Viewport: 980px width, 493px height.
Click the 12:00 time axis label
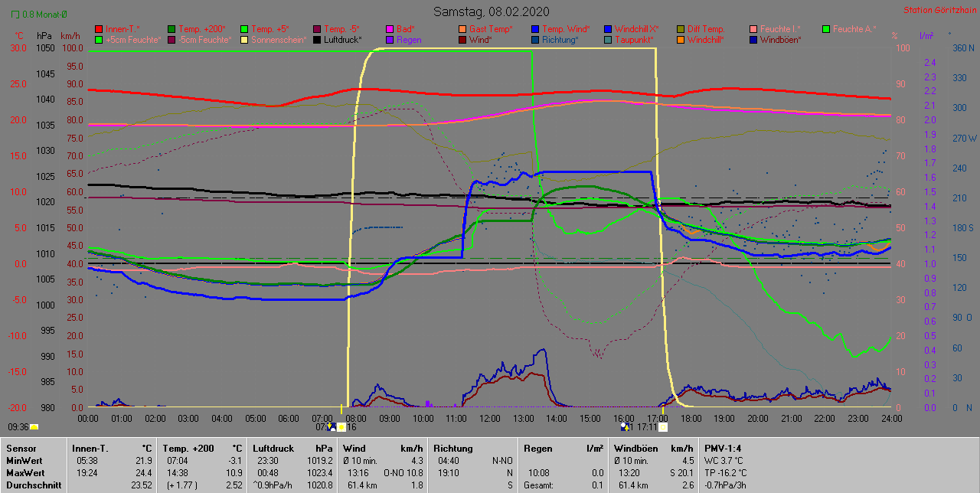tap(489, 419)
